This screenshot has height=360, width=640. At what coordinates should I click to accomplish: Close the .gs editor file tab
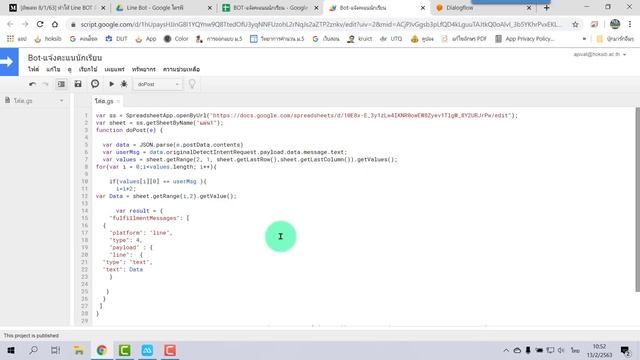tap(118, 101)
